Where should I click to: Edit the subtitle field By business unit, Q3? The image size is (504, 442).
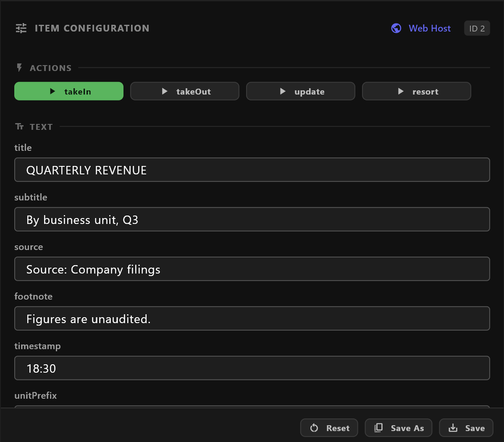pos(252,219)
